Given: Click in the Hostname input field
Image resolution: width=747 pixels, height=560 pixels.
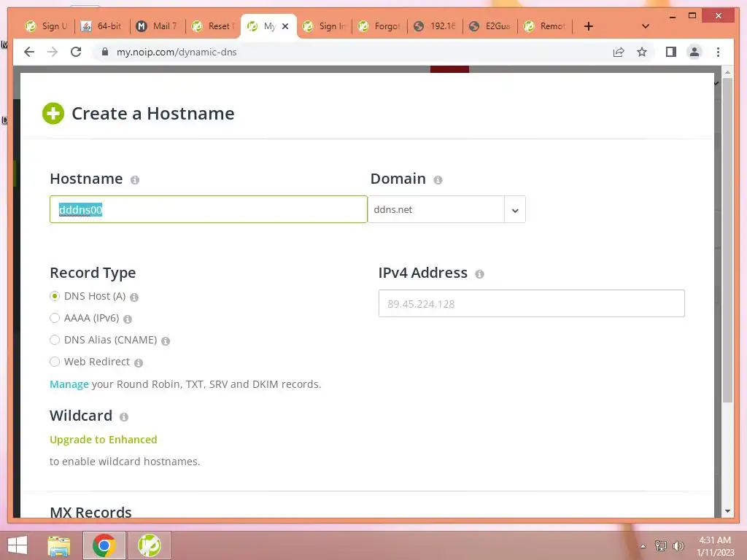Looking at the screenshot, I should 209,209.
